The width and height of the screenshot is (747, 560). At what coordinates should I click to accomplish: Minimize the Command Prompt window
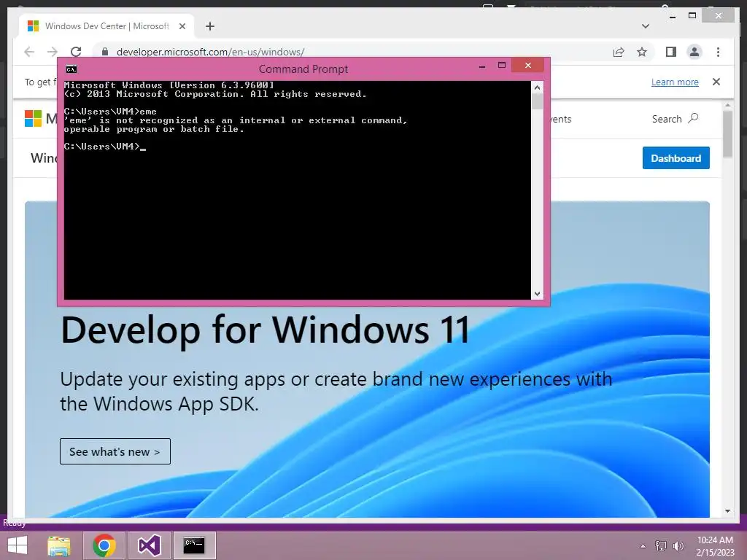(x=482, y=66)
